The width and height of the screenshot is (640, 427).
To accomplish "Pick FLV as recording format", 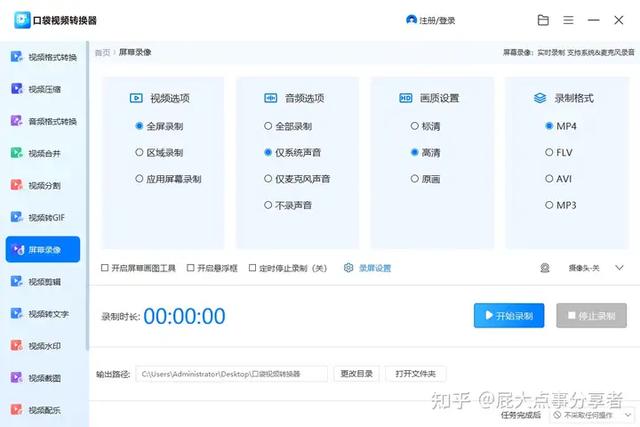I will [549, 152].
